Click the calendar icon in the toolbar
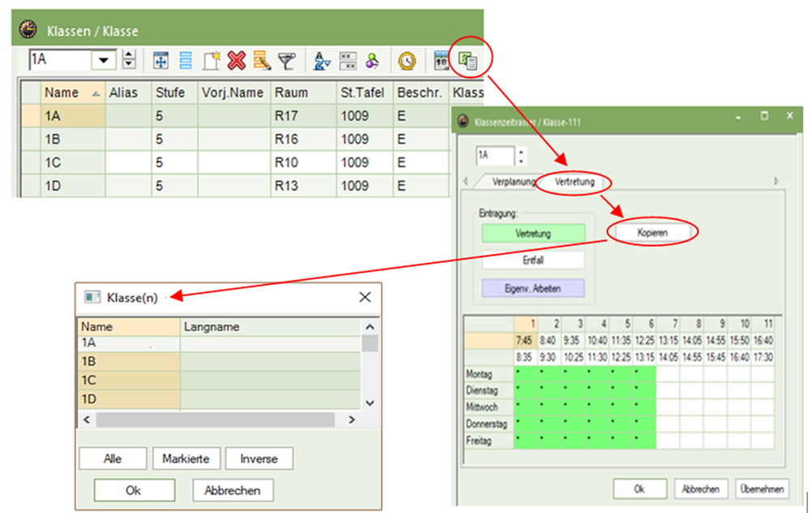The width and height of the screenshot is (812, 517). (x=442, y=60)
